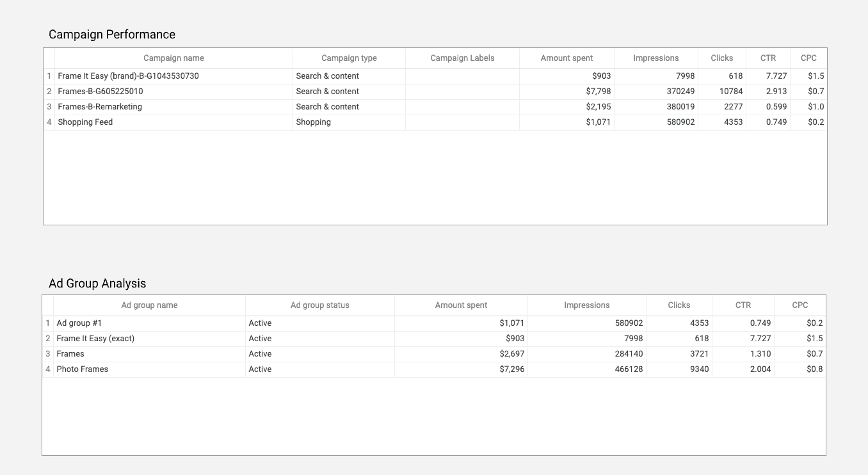Select ad group 'Ad group #1'

point(79,323)
